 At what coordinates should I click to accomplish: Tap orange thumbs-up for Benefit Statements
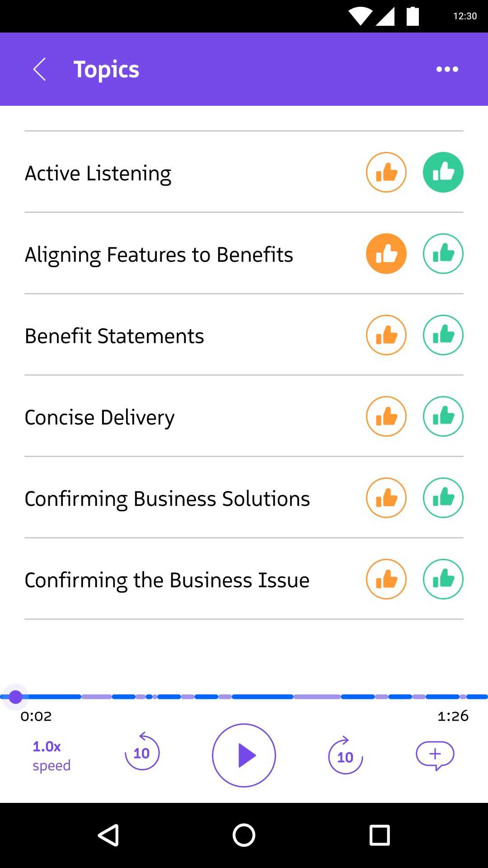pos(386,335)
